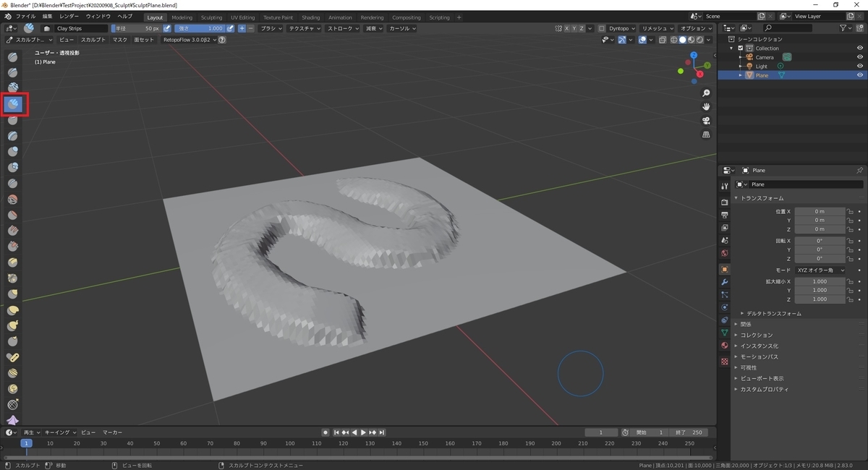Expand the 可視性 panel
The width and height of the screenshot is (868, 470).
click(747, 367)
